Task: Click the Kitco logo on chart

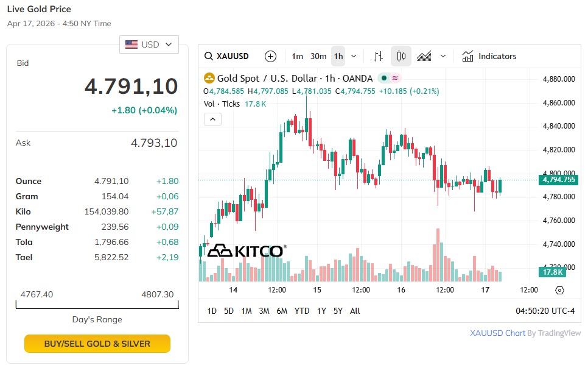Action: tap(247, 251)
